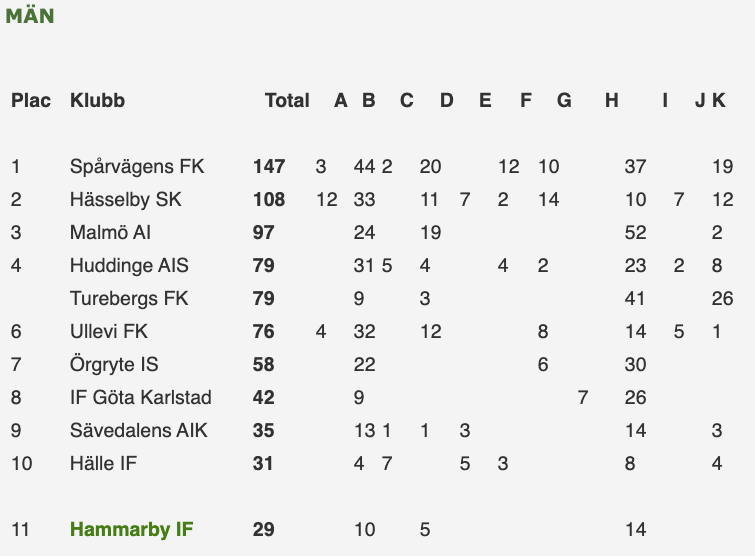The height and width of the screenshot is (556, 755).
Task: Select Hässelby SK total of 108
Action: (269, 200)
